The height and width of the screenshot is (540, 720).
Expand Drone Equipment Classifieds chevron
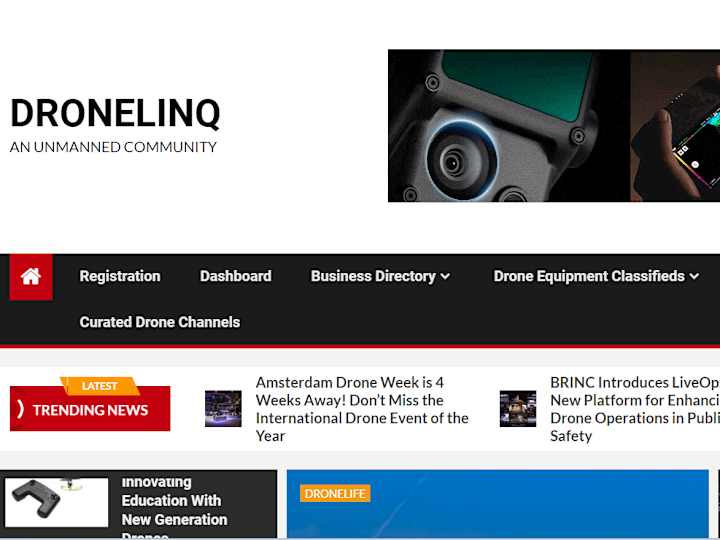point(694,276)
